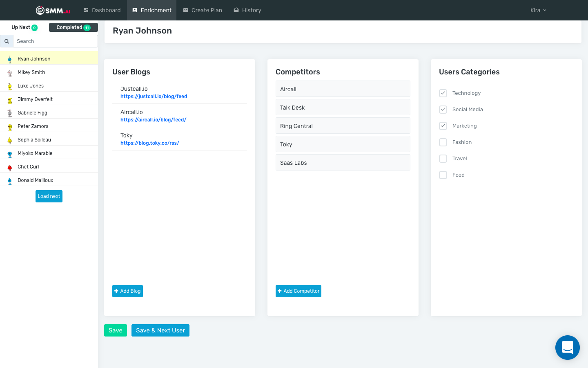Select Chet Curl in the user list

pos(49,167)
